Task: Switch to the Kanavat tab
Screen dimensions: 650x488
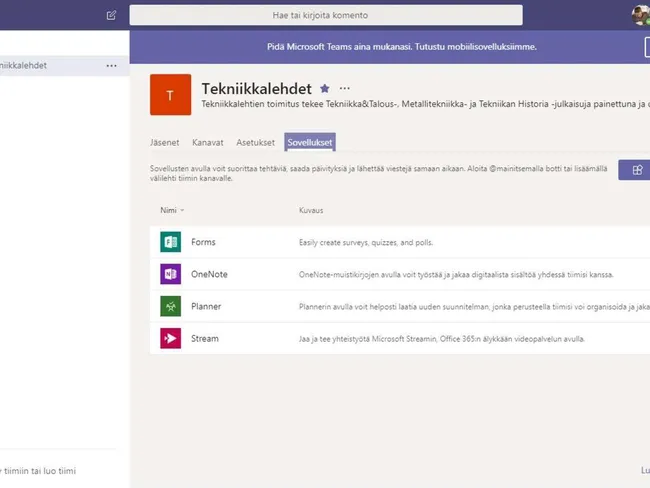Action: 208,142
